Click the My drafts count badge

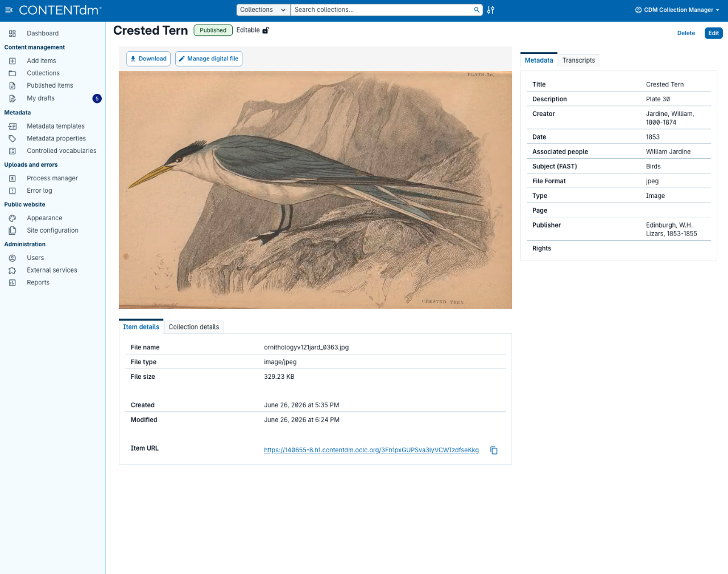[97, 98]
